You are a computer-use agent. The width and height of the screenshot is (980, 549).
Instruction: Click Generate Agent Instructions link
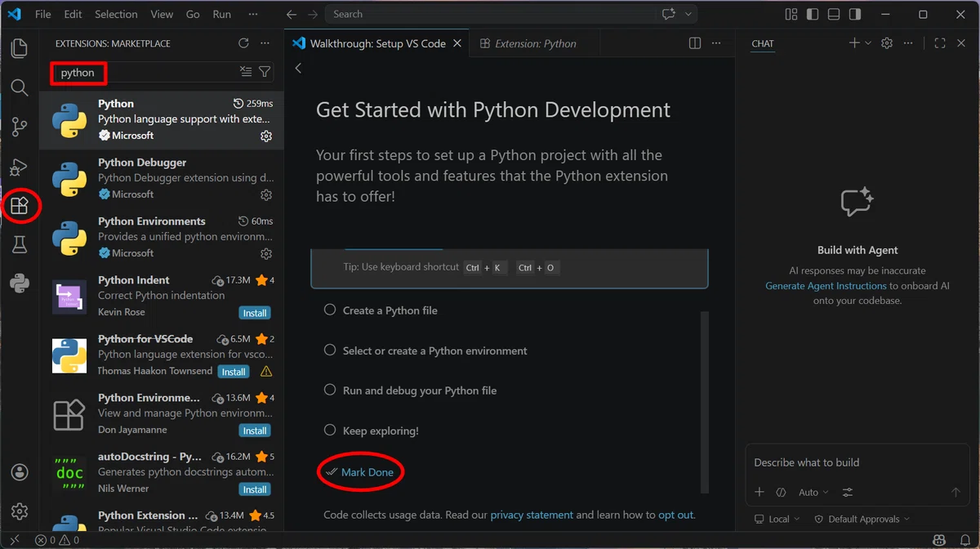826,286
